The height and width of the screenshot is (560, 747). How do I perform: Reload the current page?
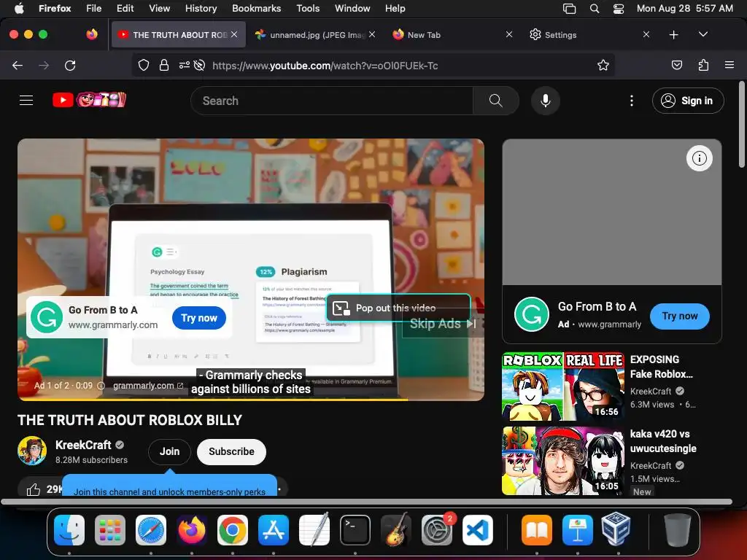click(x=70, y=65)
